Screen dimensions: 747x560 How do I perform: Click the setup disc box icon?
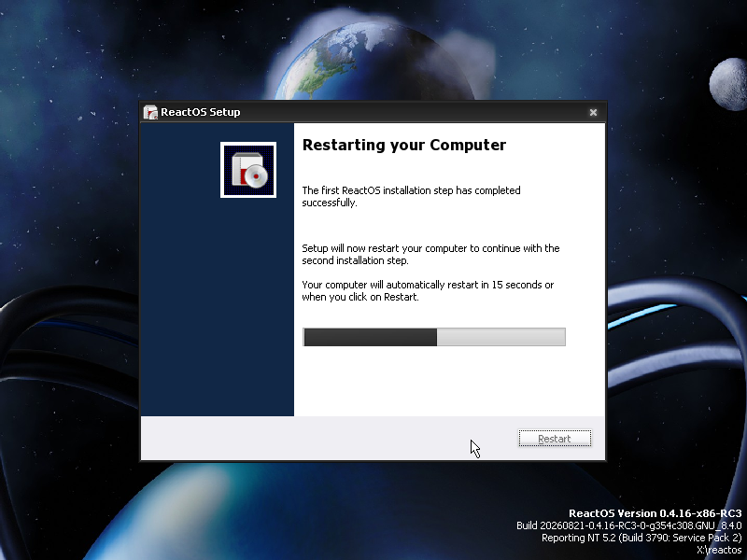tap(248, 170)
